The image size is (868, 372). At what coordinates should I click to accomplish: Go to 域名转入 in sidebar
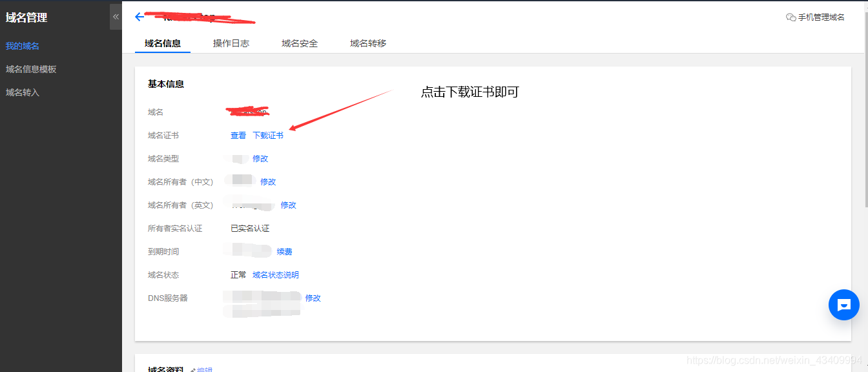(23, 92)
